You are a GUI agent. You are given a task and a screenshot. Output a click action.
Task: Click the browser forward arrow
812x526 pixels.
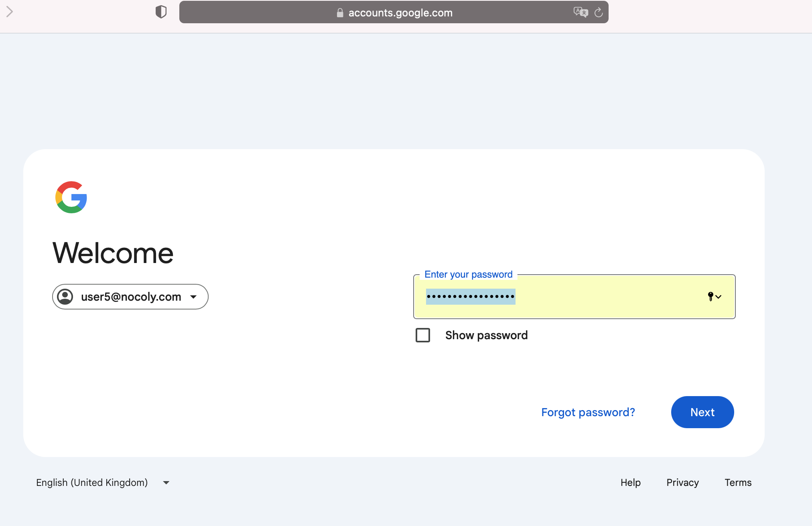pos(10,12)
